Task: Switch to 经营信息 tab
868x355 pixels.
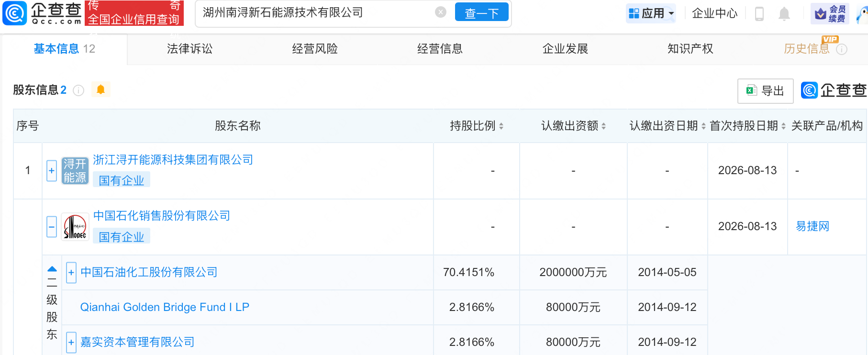Action: point(440,49)
